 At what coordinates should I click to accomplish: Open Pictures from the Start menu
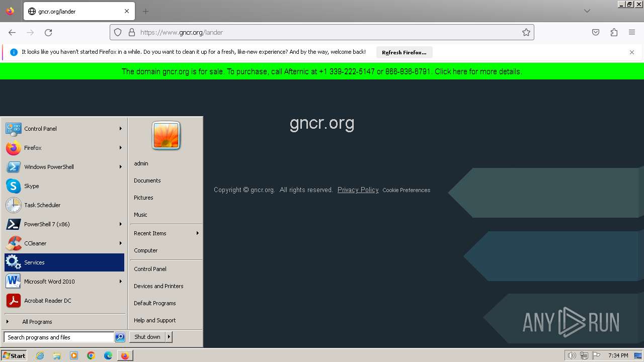click(143, 198)
